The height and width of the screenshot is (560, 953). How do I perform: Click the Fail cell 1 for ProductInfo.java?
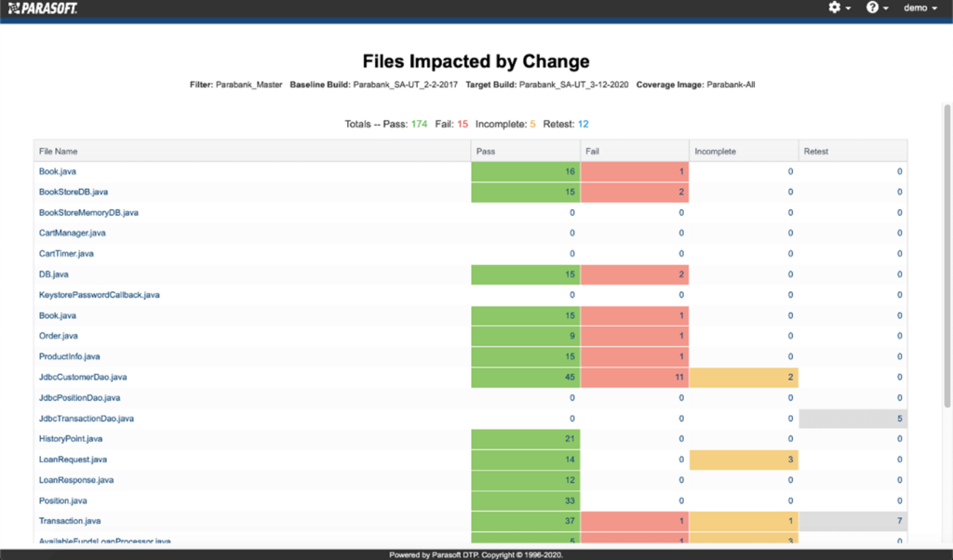pyautogui.click(x=635, y=356)
